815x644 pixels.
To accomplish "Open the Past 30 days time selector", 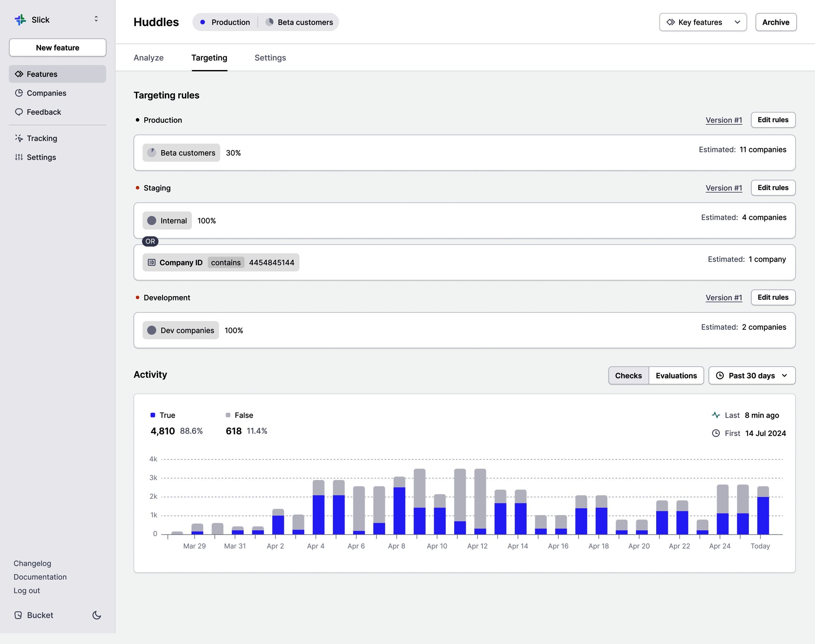I will click(x=751, y=375).
